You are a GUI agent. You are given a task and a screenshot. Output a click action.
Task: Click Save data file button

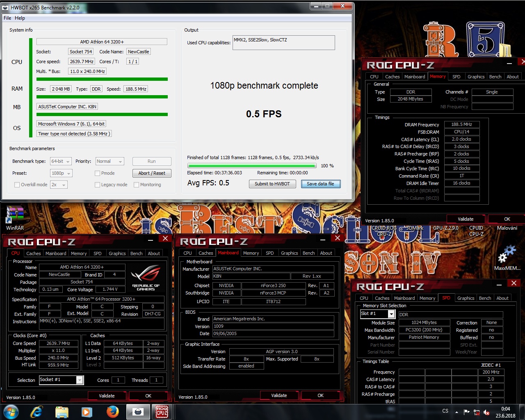(321, 184)
